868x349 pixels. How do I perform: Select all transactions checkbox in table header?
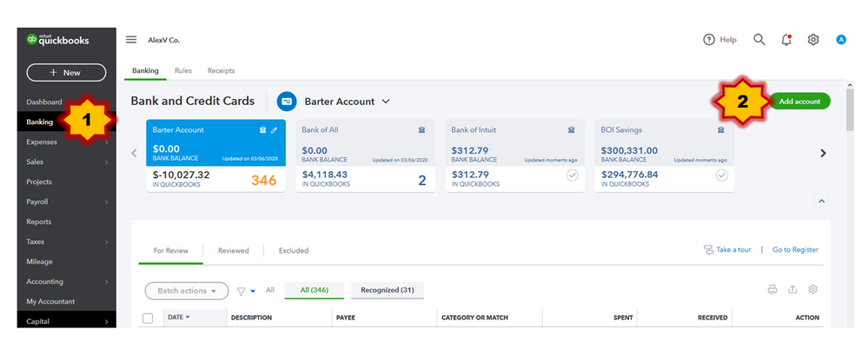coord(148,318)
